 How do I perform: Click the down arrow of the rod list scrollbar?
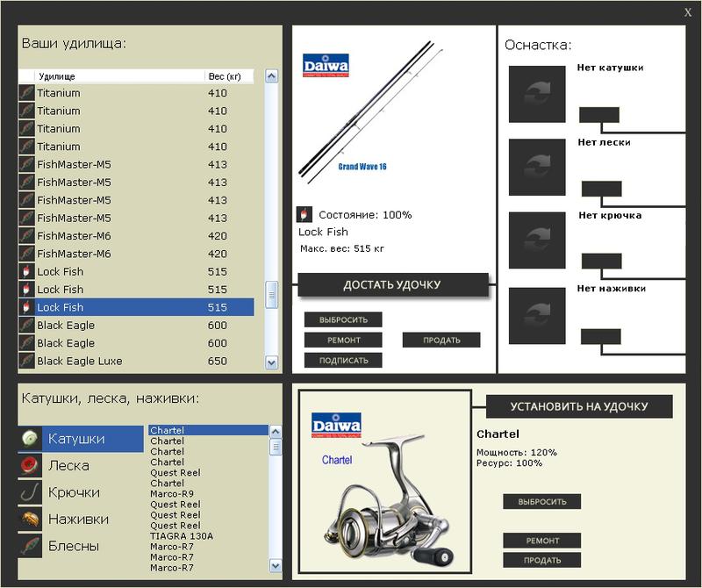click(271, 362)
